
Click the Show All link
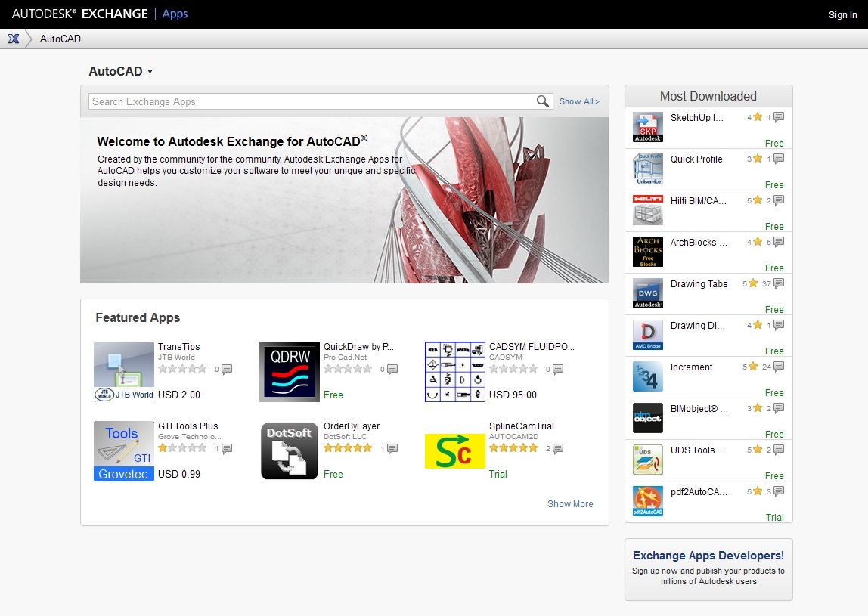(578, 101)
